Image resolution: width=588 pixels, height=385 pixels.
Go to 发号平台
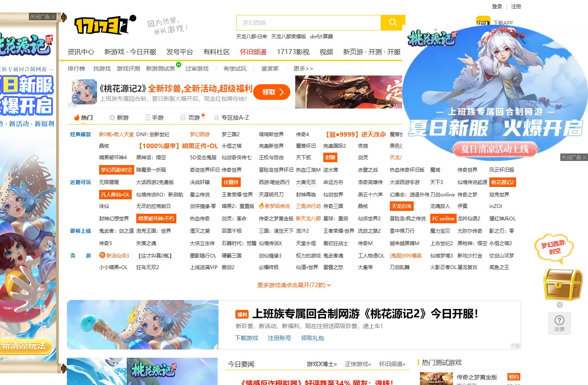(x=180, y=52)
